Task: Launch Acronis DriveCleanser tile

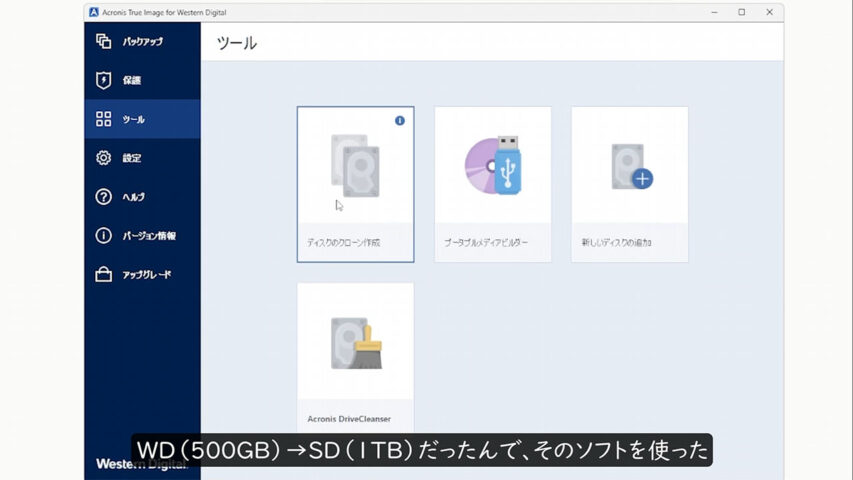Action: [x=355, y=345]
